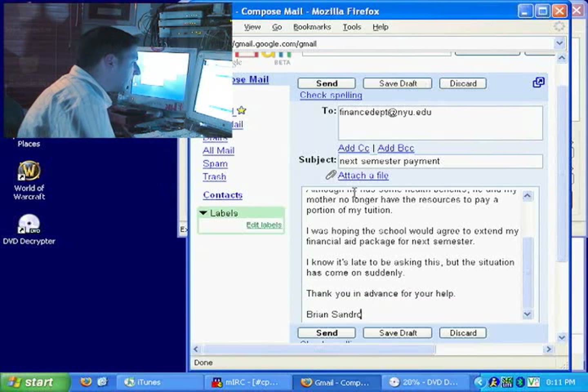The height and width of the screenshot is (392, 588).
Task: Click 'Done' status bar text
Action: 203,363
